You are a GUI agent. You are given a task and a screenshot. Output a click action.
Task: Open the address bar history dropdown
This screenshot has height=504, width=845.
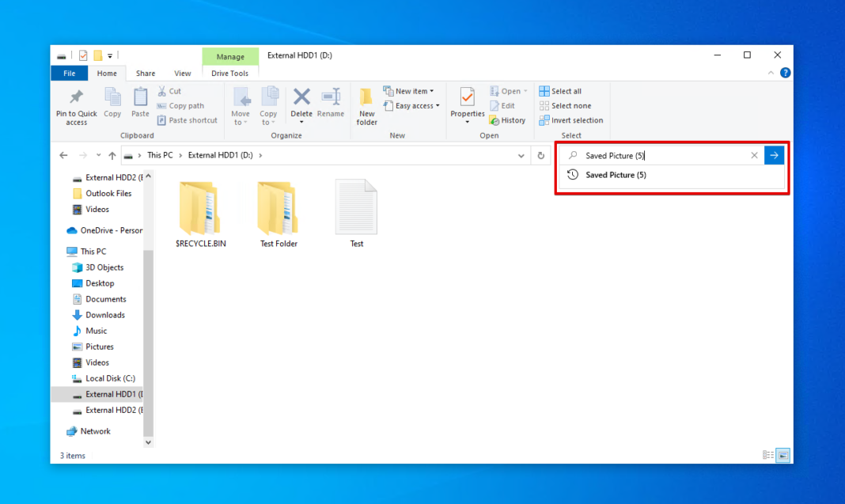(521, 155)
